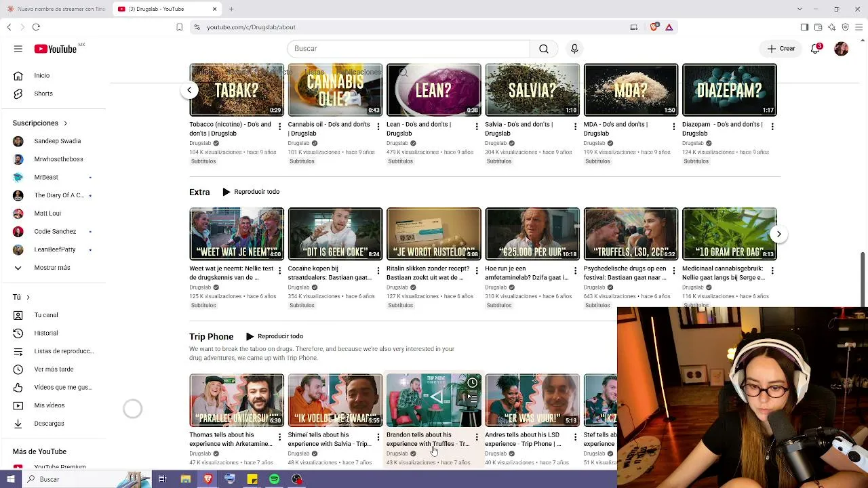The image size is (868, 488).
Task: Open tab search dropdown arrow
Action: click(x=800, y=9)
